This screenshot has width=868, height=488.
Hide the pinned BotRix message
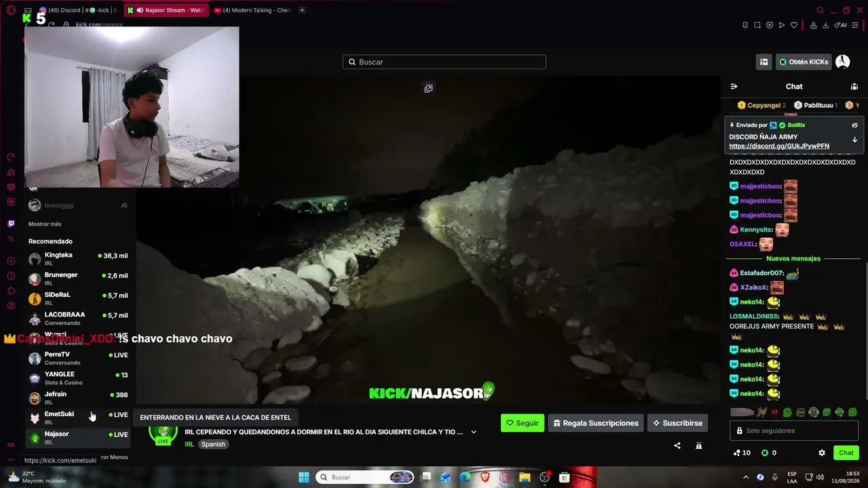coord(854,125)
